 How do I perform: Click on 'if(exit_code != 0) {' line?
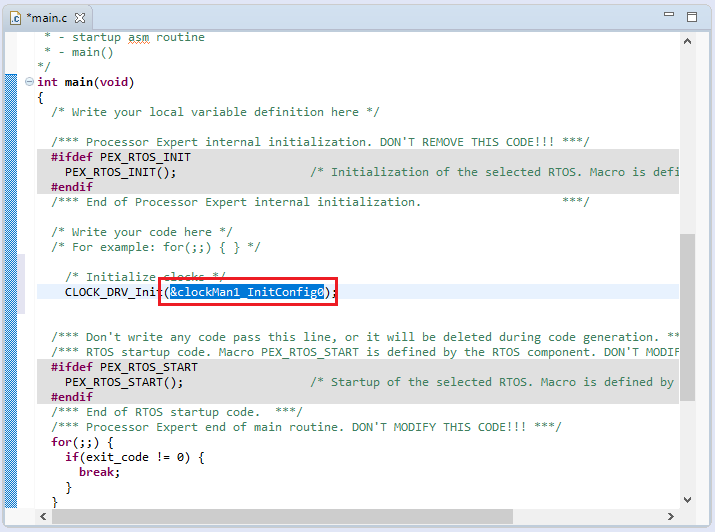click(x=135, y=457)
